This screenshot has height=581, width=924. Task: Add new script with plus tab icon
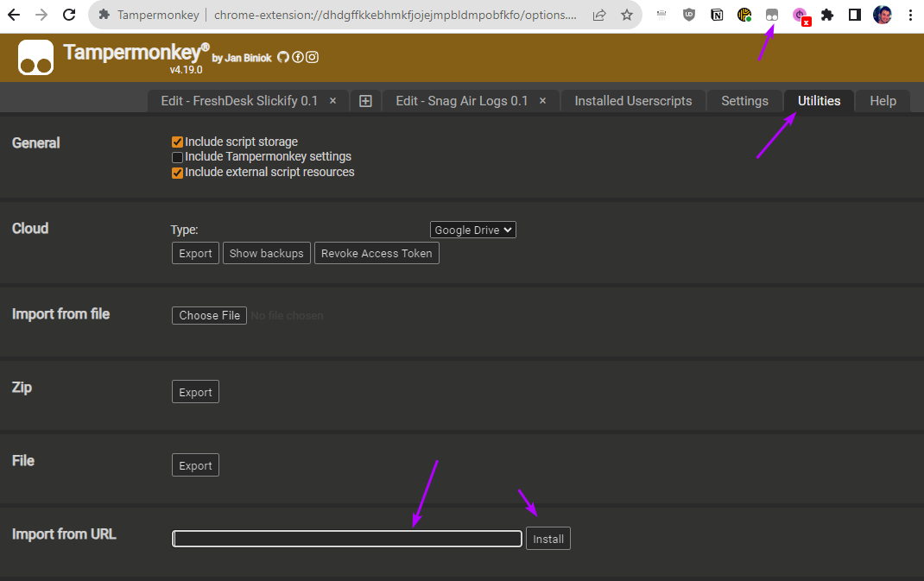(x=365, y=101)
